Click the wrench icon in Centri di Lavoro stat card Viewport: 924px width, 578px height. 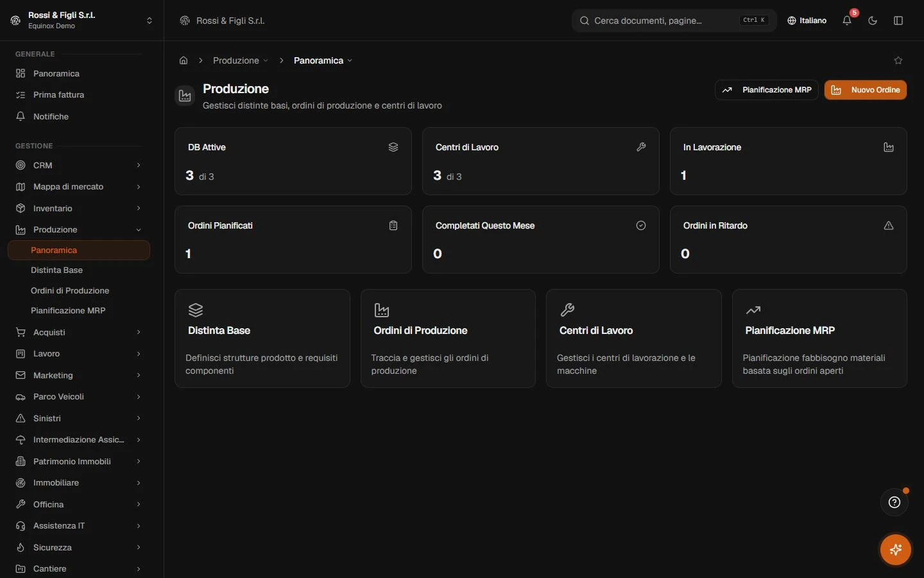point(641,147)
